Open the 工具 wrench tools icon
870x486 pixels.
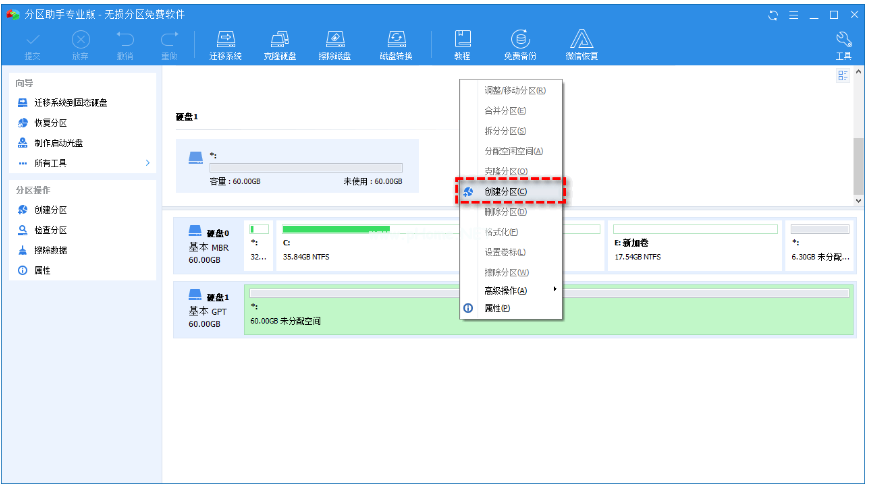(x=842, y=44)
